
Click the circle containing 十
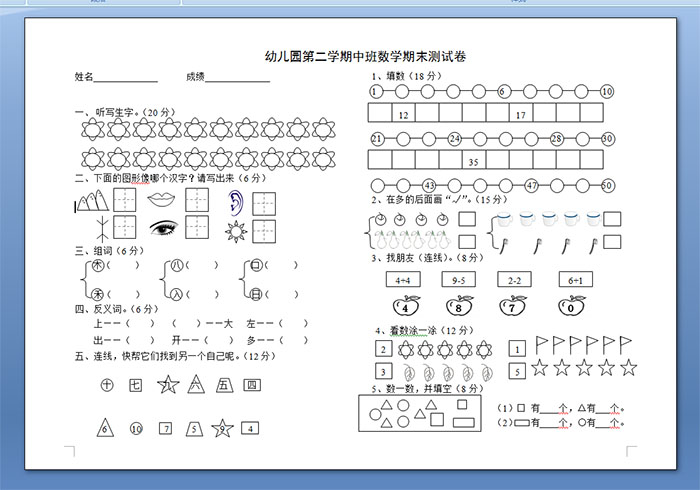pyautogui.click(x=107, y=385)
